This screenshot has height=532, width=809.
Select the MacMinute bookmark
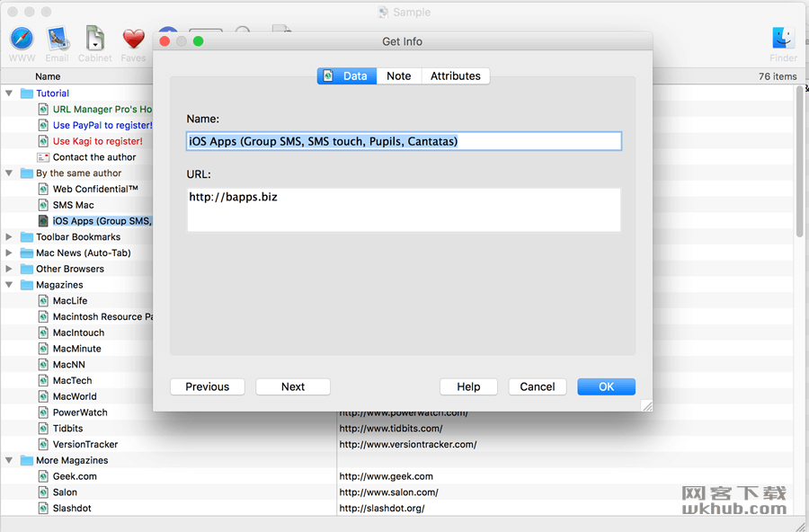[77, 350]
